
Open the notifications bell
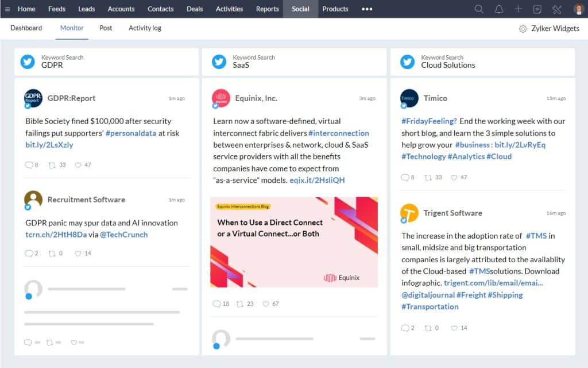[x=498, y=9]
